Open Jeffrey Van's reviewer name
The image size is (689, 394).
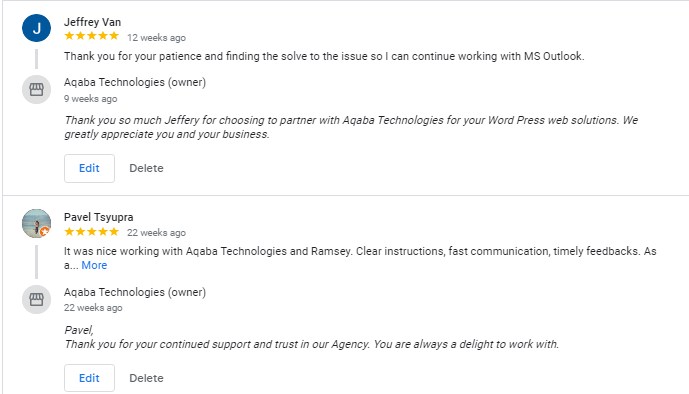pos(92,22)
